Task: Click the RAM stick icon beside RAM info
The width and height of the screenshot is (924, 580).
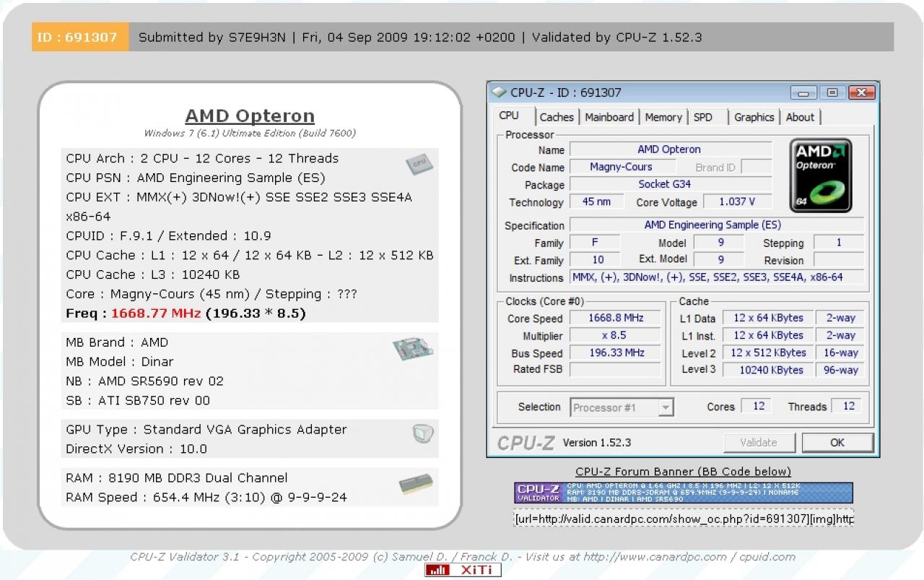Action: 416,484
